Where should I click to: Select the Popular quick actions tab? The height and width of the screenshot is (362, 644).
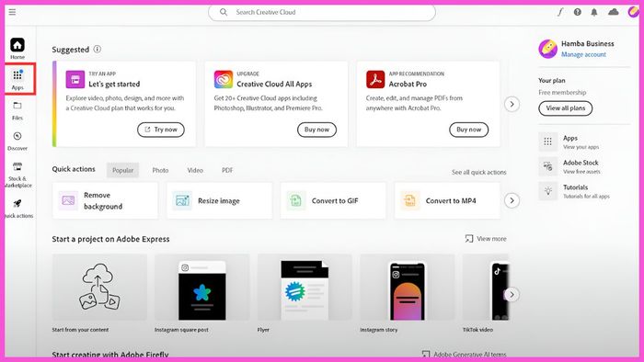tap(122, 170)
